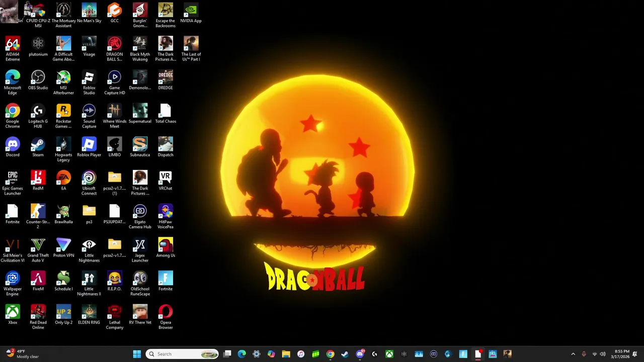Open Settings gear from the taskbar

click(257, 354)
